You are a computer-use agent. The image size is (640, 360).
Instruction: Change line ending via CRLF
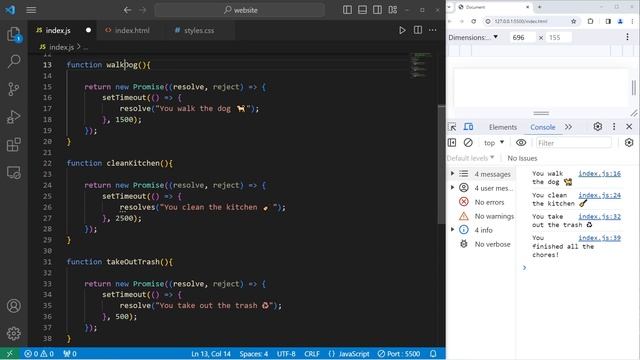[x=312, y=353]
